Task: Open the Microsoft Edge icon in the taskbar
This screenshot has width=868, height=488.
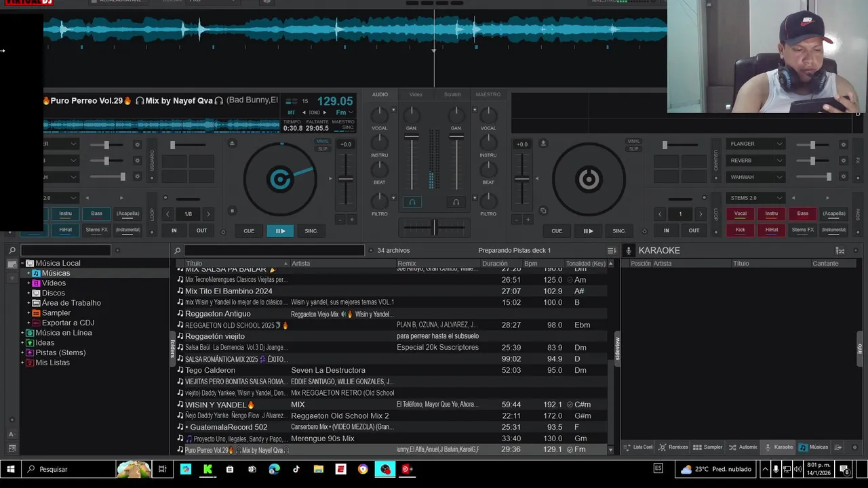Action: [x=274, y=469]
